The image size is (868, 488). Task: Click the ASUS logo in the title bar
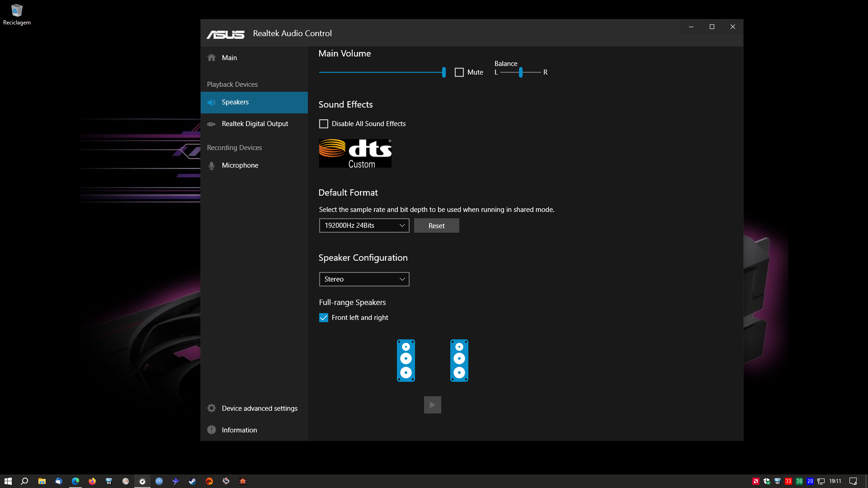click(x=225, y=33)
